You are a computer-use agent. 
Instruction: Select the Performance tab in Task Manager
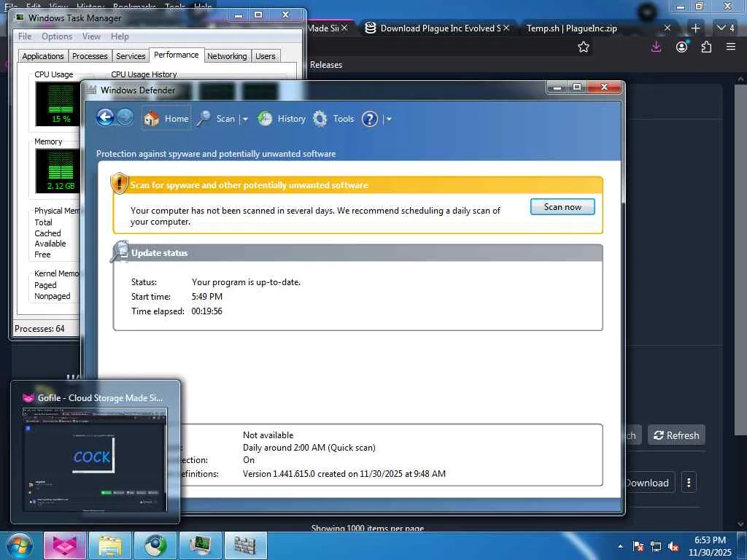click(x=177, y=55)
